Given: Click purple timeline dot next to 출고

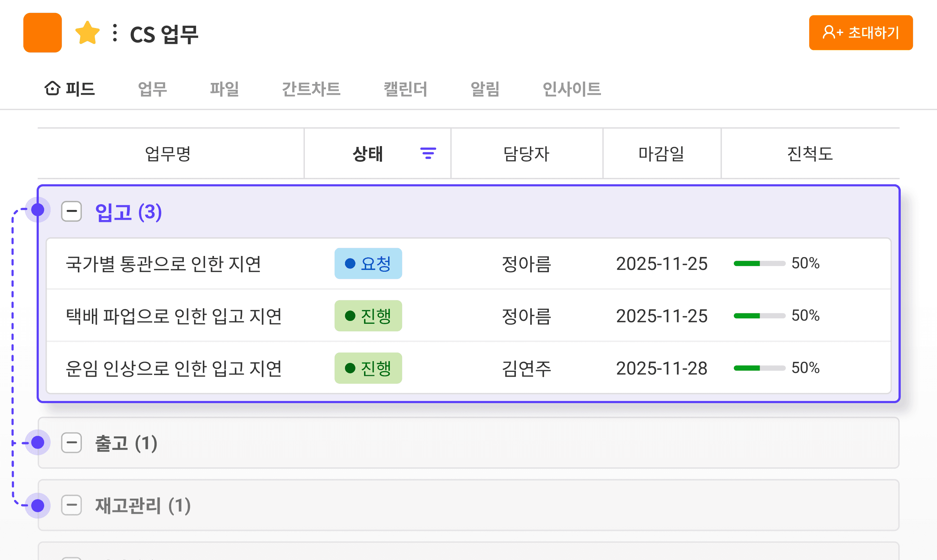Looking at the screenshot, I should [38, 443].
